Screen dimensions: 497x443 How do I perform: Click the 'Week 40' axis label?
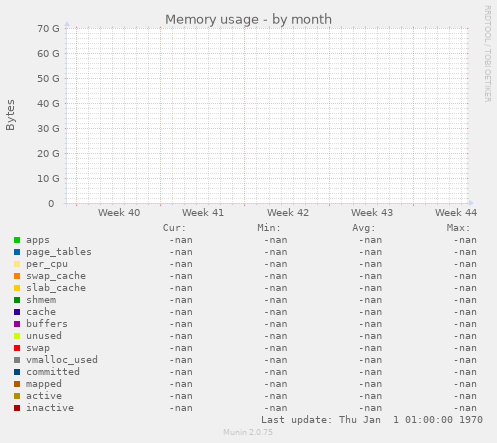pyautogui.click(x=119, y=213)
